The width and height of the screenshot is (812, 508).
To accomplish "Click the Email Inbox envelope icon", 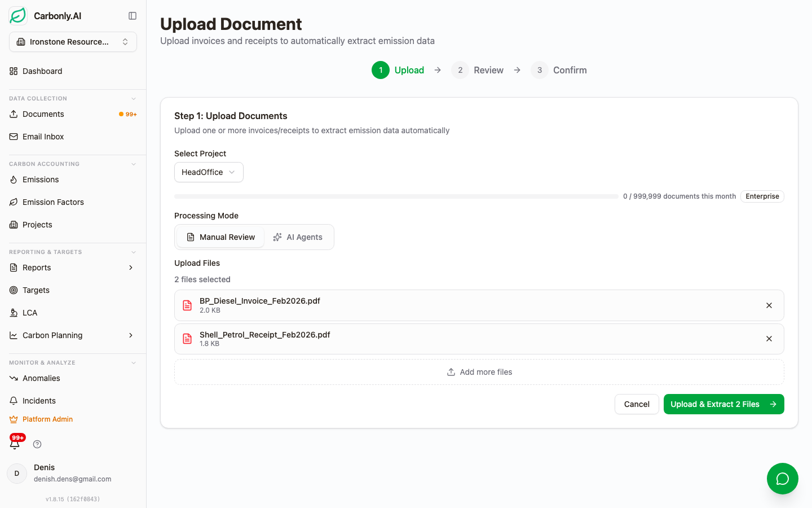I will (14, 137).
